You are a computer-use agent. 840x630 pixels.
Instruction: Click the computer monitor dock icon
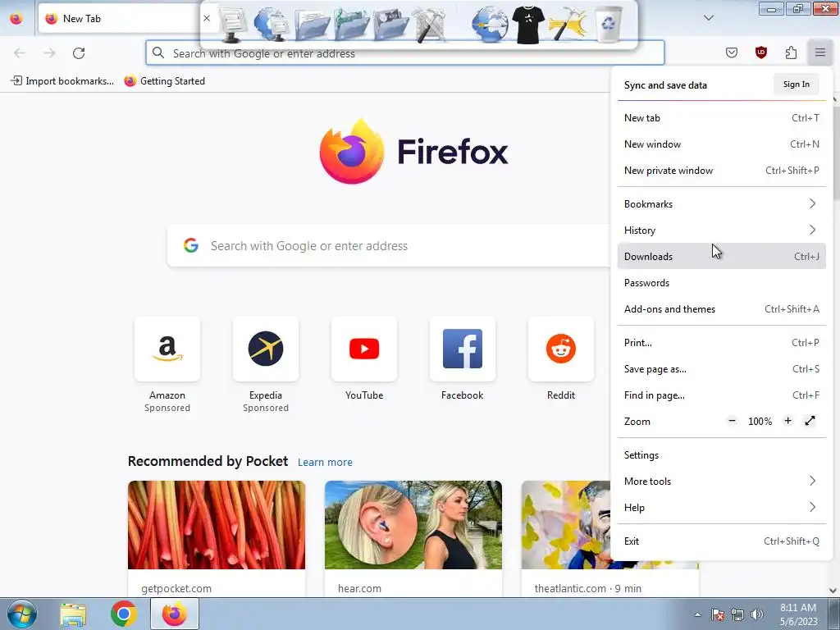pos(233,24)
